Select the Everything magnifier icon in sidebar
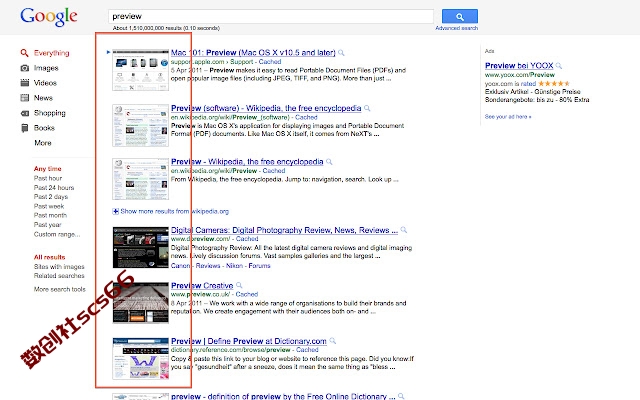This screenshot has height=400, width=640. [x=24, y=53]
